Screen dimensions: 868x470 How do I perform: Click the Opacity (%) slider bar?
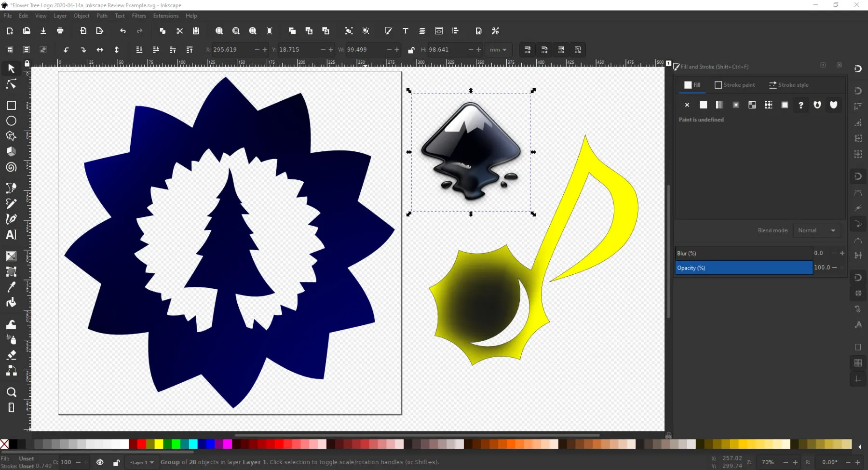(743, 268)
